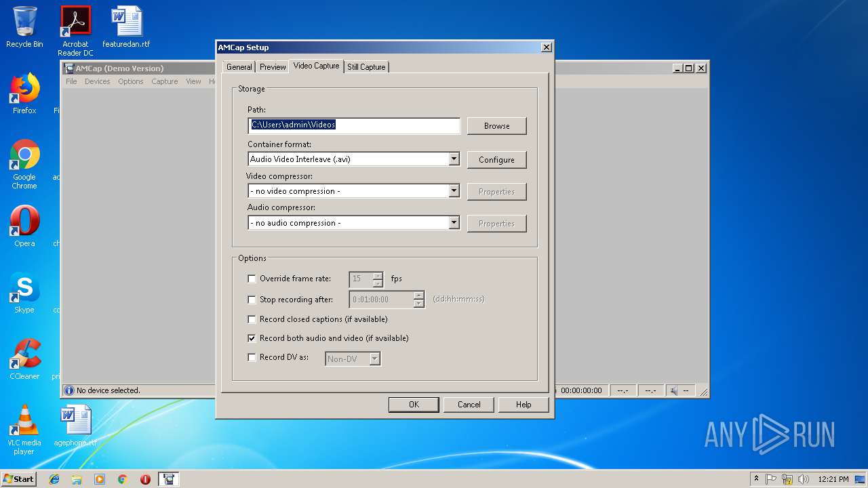Expand Audio compressor dropdown
The width and height of the screenshot is (868, 488).
pyautogui.click(x=454, y=223)
